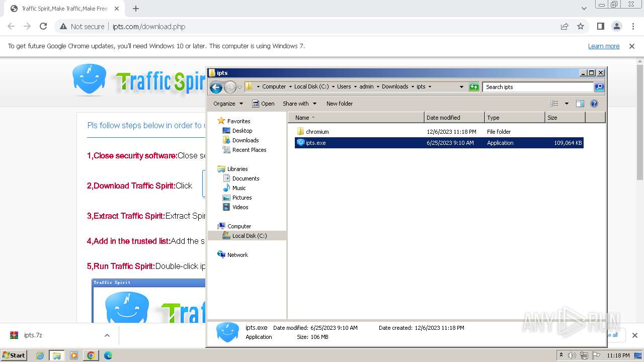Viewport: 644px width, 362px height.
Task: Select Documents library
Action: pyautogui.click(x=246, y=178)
